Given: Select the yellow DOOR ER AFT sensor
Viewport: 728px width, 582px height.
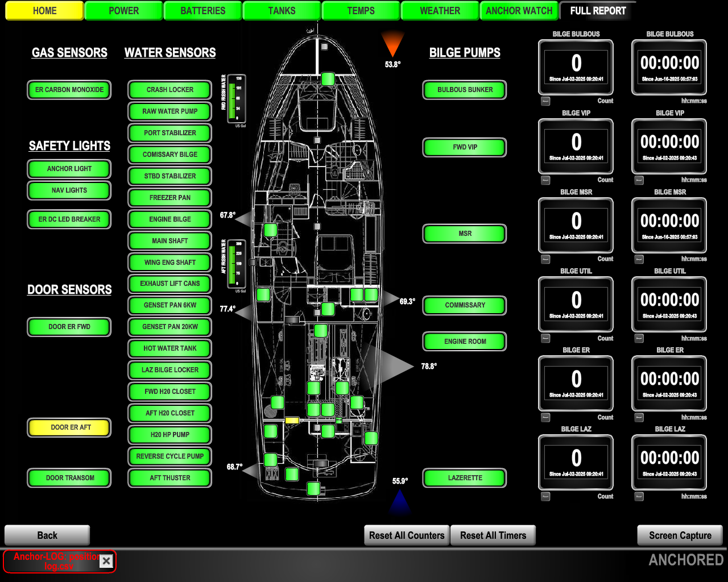Looking at the screenshot, I should [x=69, y=427].
